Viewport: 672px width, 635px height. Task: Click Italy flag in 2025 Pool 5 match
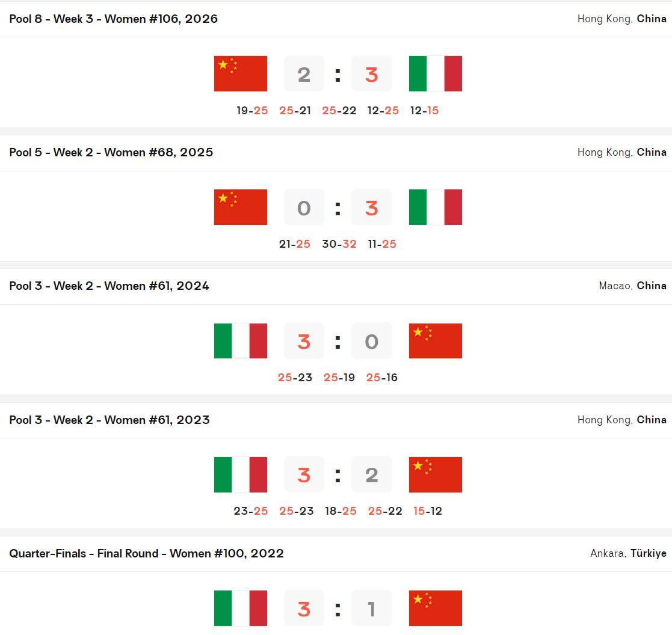coord(436,207)
